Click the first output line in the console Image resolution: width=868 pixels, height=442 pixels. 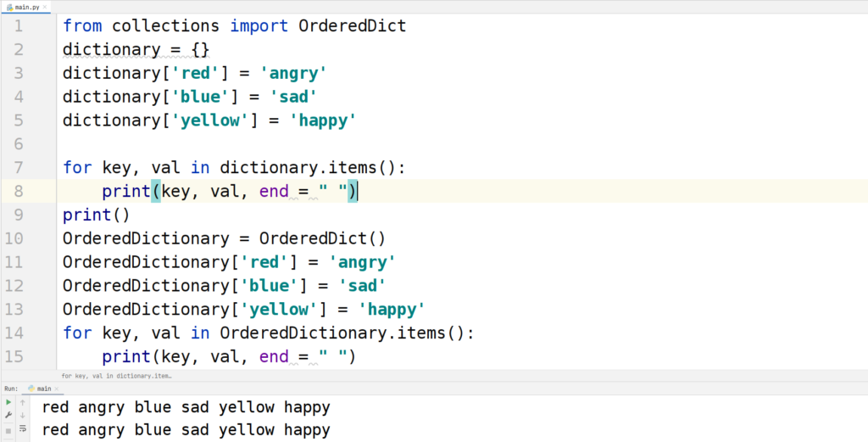coord(186,408)
